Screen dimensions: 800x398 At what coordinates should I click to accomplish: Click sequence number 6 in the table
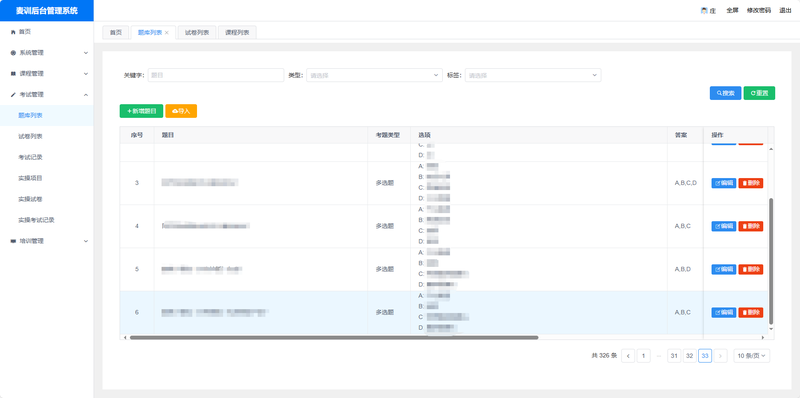tap(137, 312)
